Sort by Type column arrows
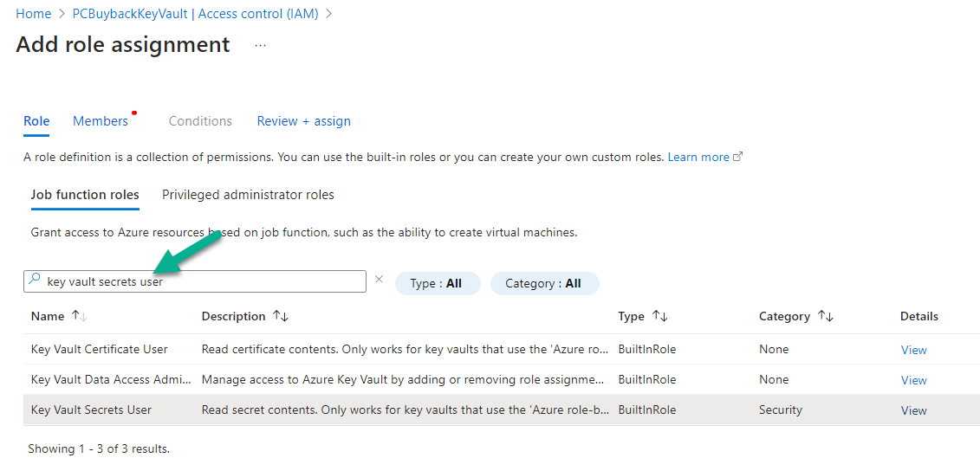The height and width of the screenshot is (471, 980). point(659,316)
